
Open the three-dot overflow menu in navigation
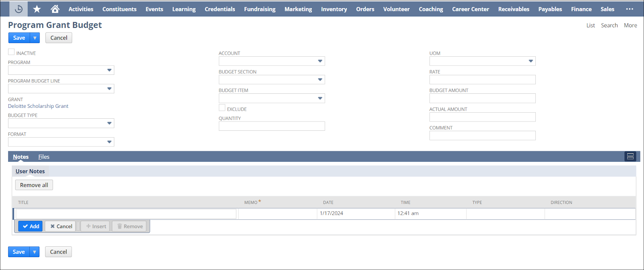(x=630, y=9)
